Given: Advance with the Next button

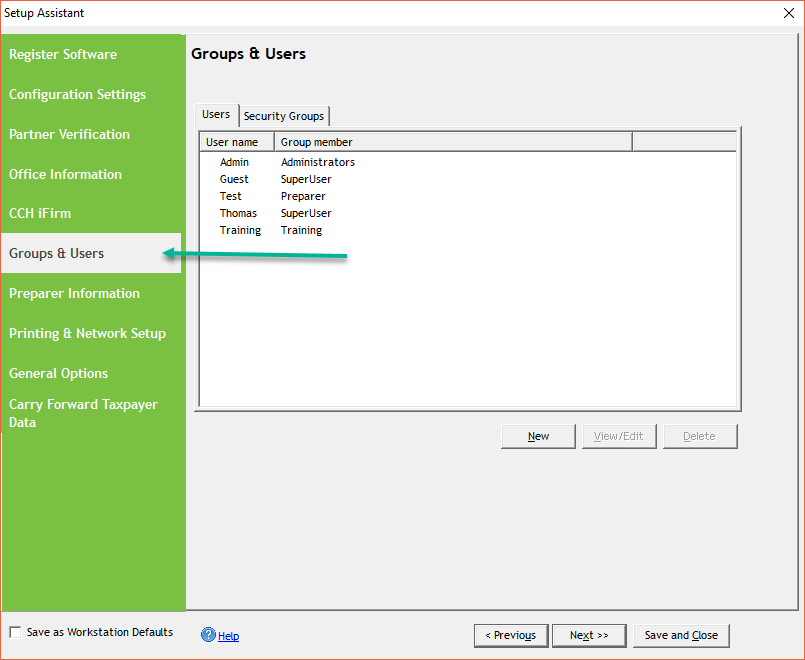Looking at the screenshot, I should pos(589,635).
